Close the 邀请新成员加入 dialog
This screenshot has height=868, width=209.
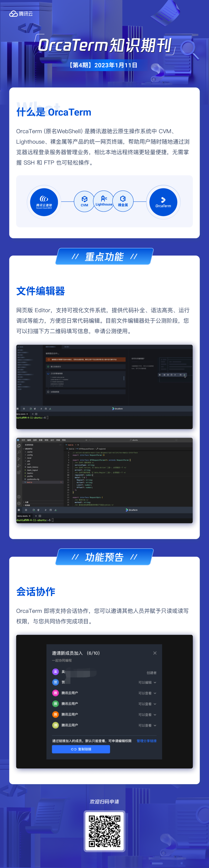click(x=155, y=653)
